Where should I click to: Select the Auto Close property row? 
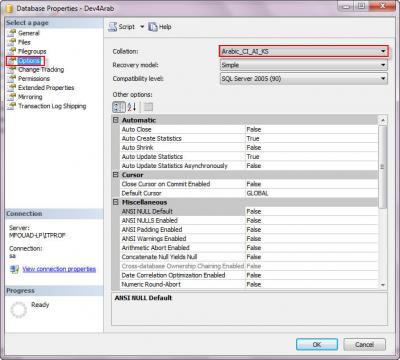[249, 129]
